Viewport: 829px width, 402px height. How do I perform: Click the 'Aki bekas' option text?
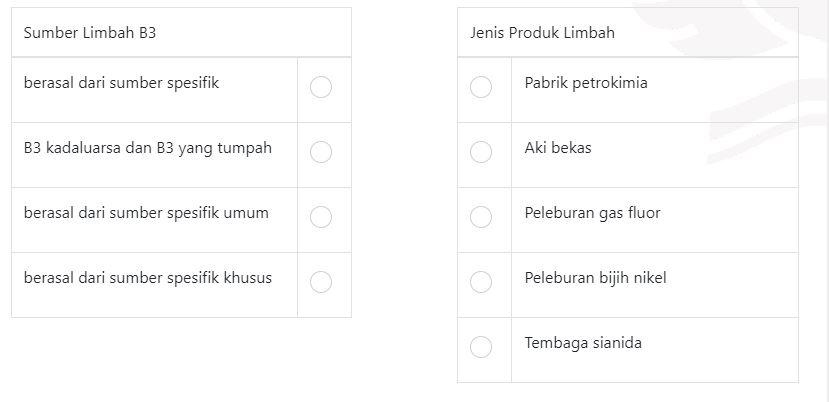pyautogui.click(x=558, y=148)
